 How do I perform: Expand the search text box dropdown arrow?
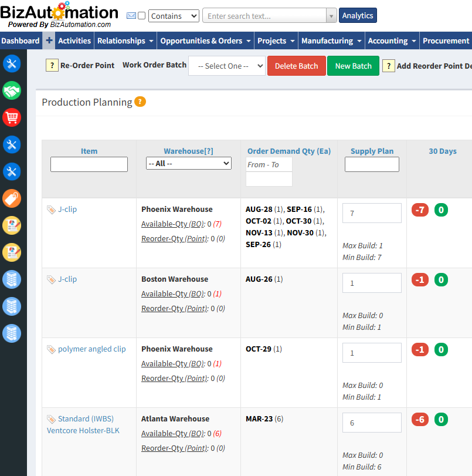(331, 16)
